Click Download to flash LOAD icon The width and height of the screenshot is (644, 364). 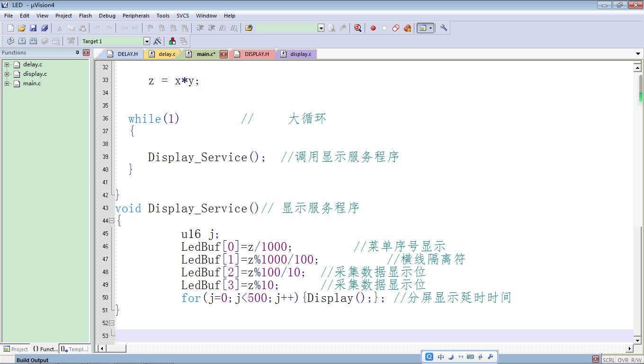tap(71, 41)
